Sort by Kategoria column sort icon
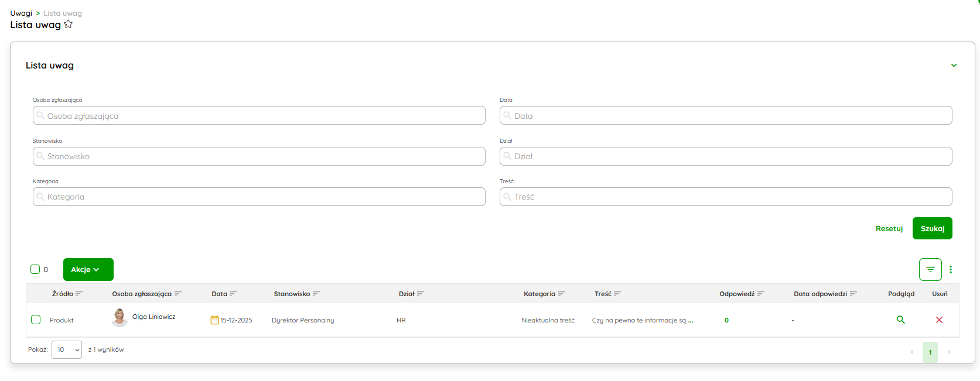Image resolution: width=980 pixels, height=381 pixels. coord(562,294)
